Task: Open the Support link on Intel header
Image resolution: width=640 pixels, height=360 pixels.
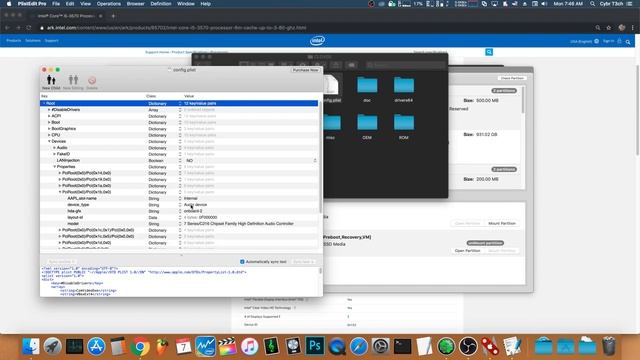Action: [51, 40]
